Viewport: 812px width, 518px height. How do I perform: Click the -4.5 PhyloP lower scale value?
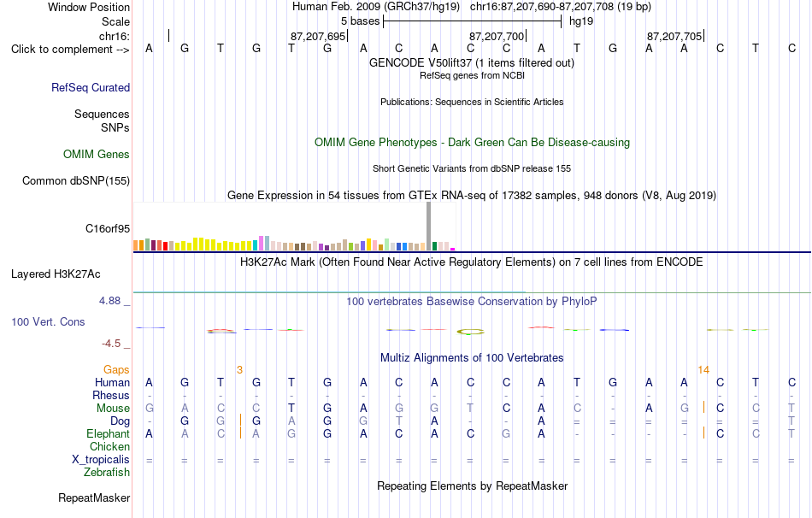[111, 344]
